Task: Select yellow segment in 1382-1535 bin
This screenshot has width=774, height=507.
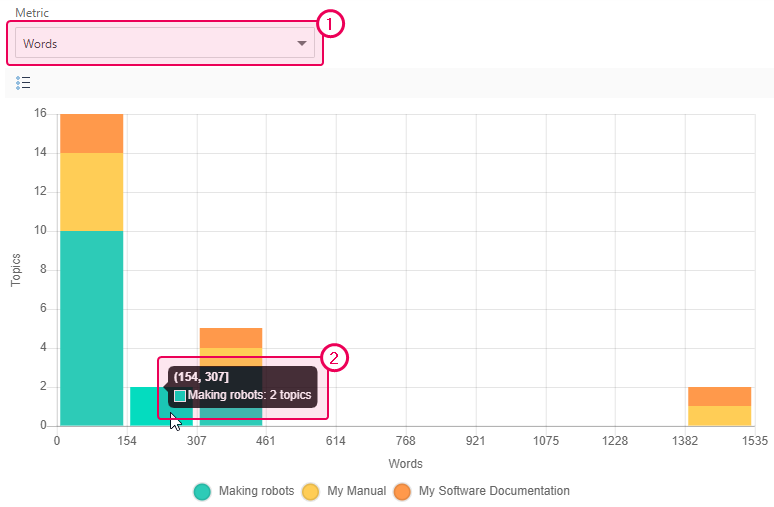Action: tap(719, 416)
